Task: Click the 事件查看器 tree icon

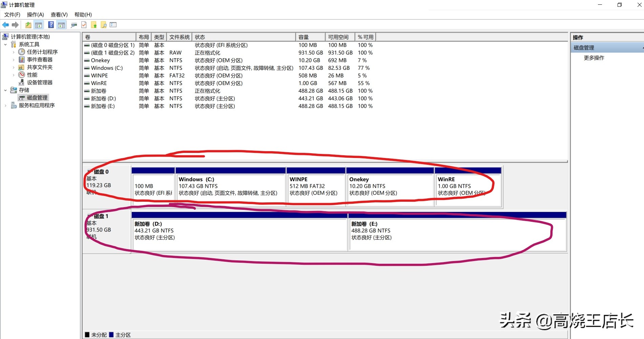Action: pos(22,60)
